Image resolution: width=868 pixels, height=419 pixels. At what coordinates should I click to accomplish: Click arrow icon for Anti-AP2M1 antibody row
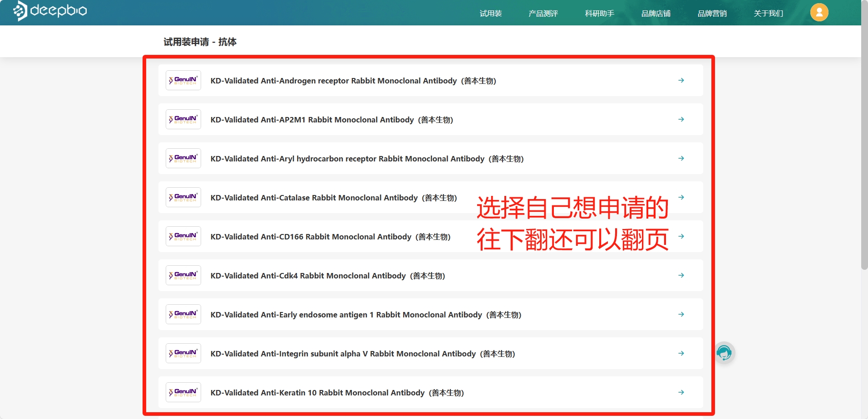(681, 119)
